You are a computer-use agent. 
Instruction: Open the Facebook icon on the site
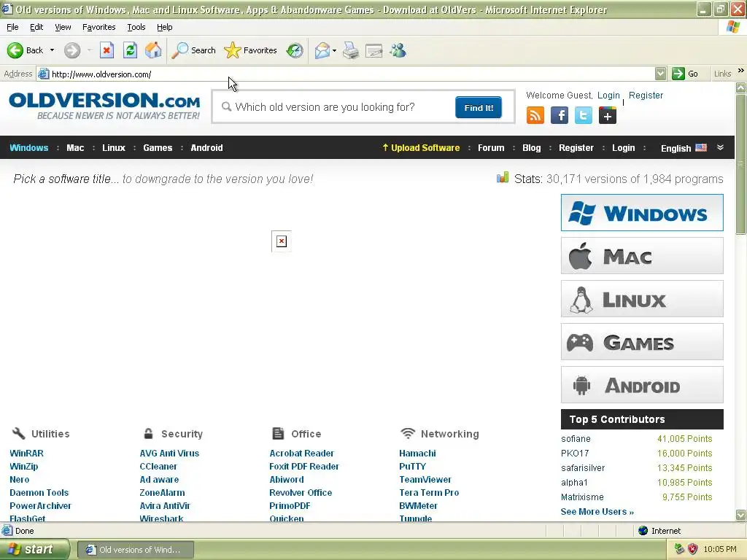pyautogui.click(x=560, y=115)
